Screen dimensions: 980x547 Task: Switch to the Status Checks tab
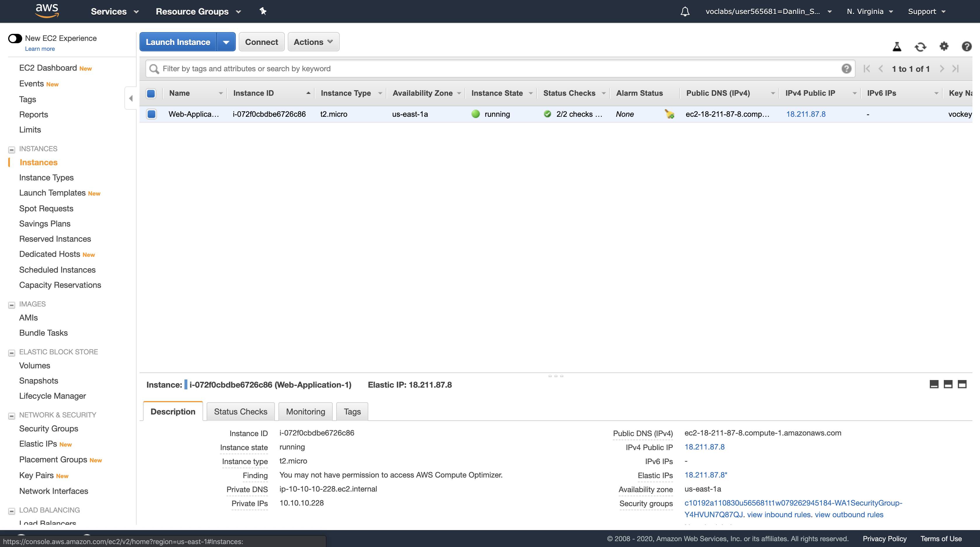240,412
